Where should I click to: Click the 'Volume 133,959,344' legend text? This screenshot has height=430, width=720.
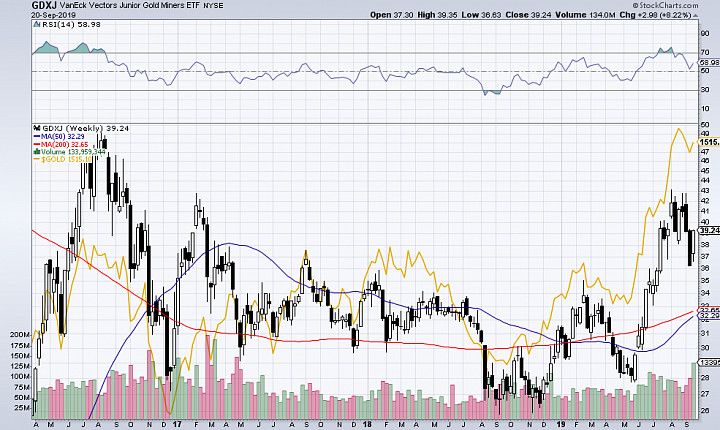[73, 152]
